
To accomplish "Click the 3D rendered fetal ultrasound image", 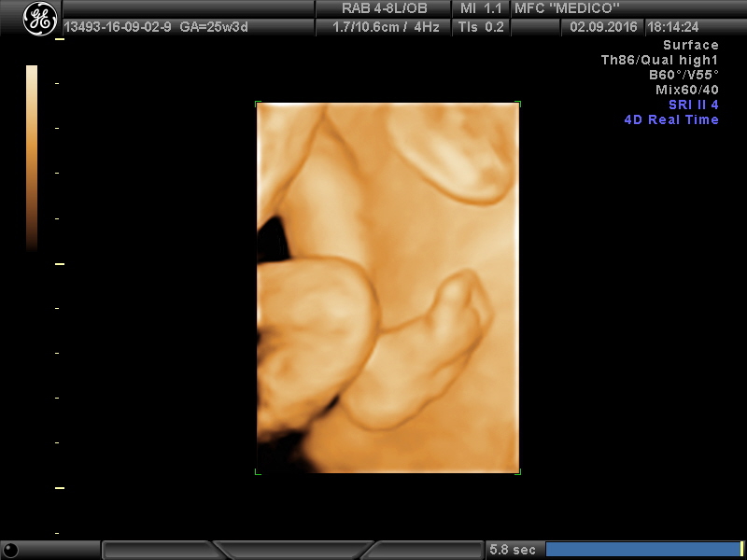I will click(388, 287).
